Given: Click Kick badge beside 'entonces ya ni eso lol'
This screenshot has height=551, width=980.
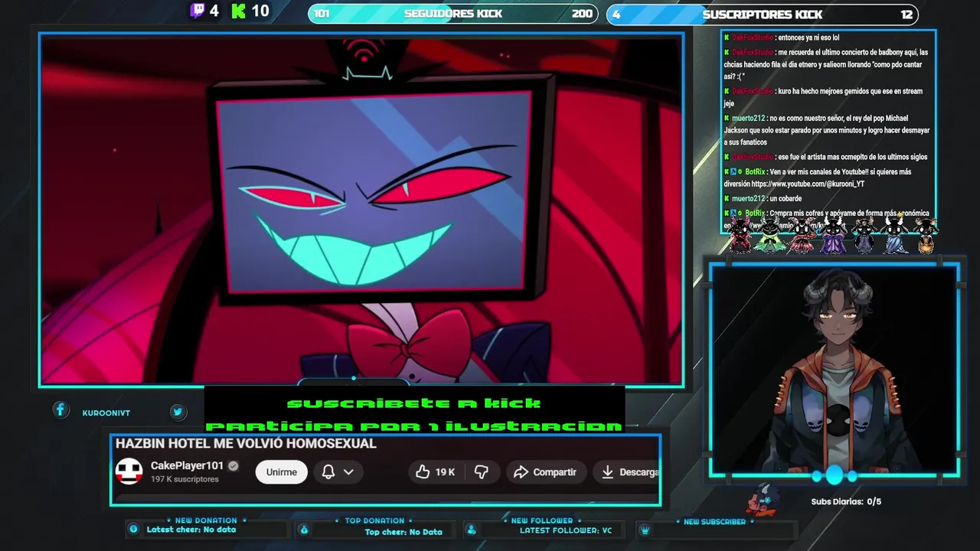Looking at the screenshot, I should pos(727,37).
